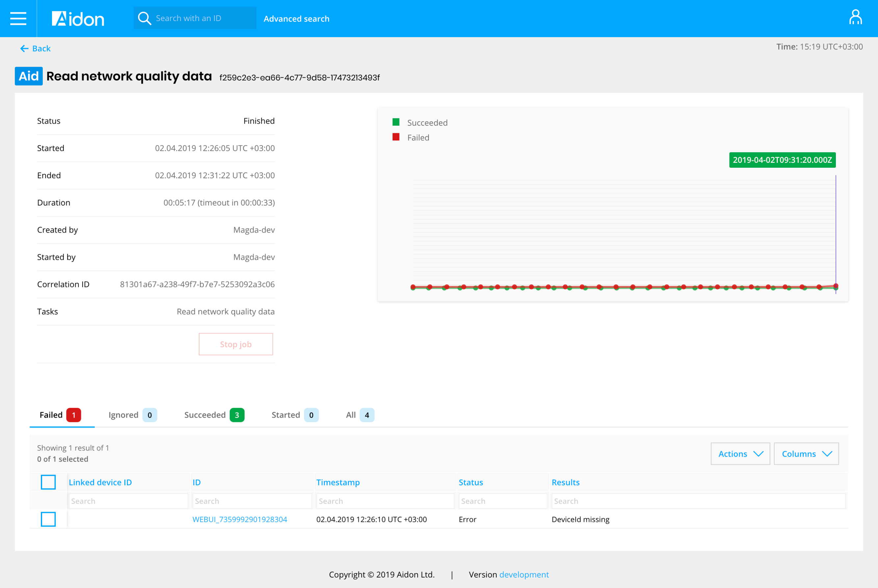Image resolution: width=878 pixels, height=588 pixels.
Task: Click the Back arrow icon
Action: point(24,48)
